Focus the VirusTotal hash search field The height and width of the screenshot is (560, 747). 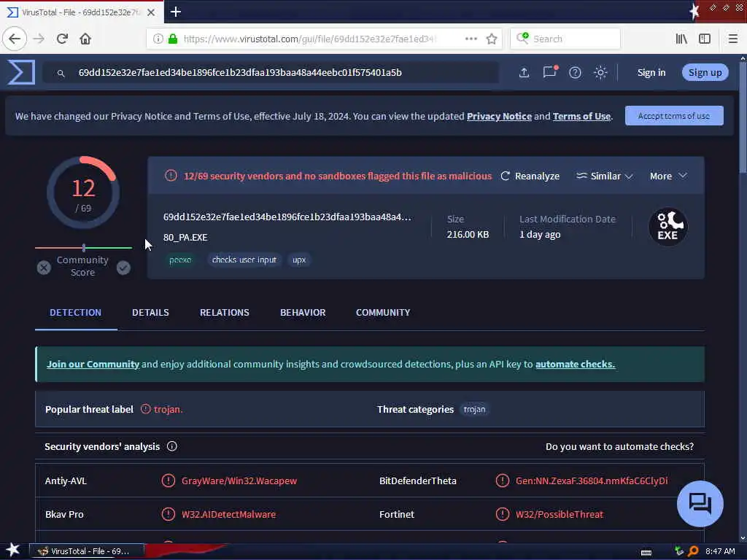(x=271, y=72)
